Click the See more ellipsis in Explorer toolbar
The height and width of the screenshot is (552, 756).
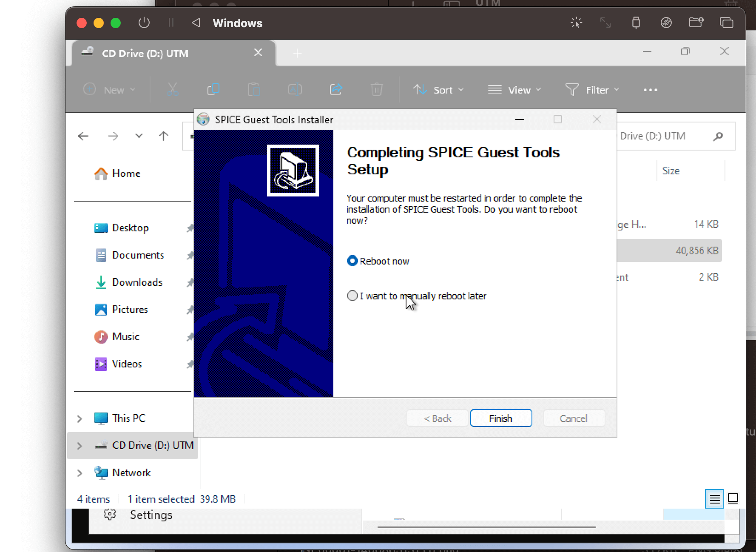650,90
